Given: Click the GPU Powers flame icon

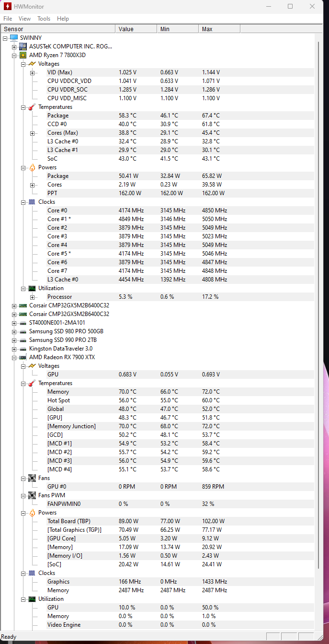Looking at the screenshot, I should [32, 513].
